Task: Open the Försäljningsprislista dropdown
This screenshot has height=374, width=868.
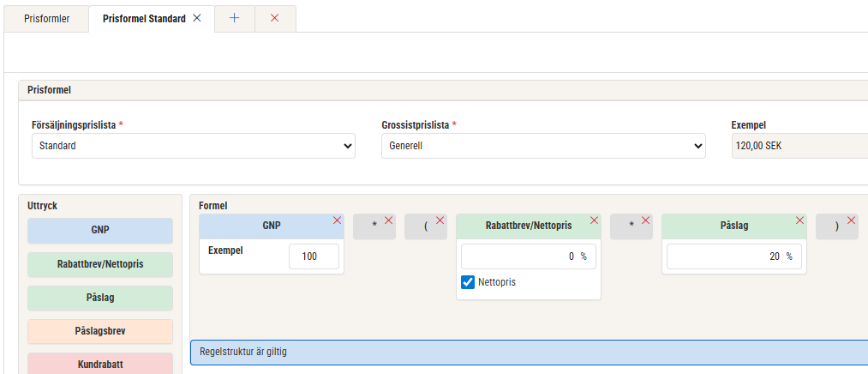Action: coord(193,146)
